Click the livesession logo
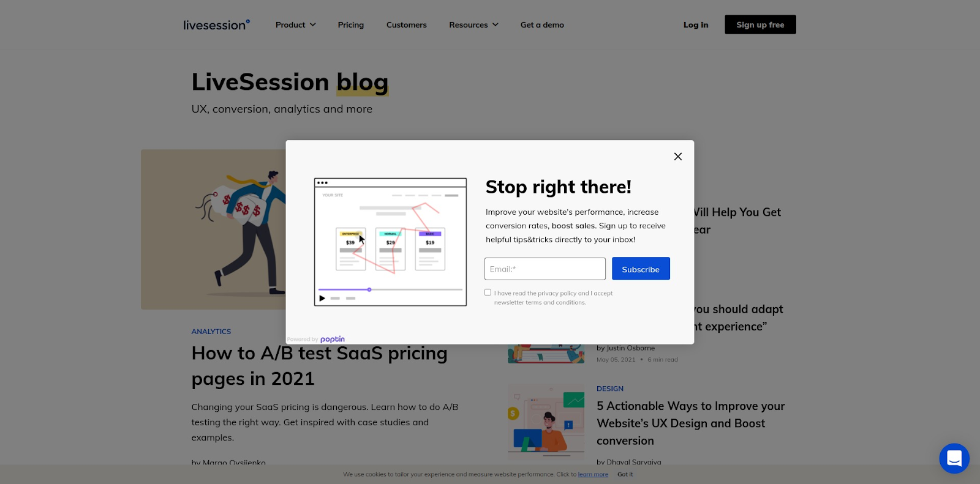The width and height of the screenshot is (980, 484). [217, 24]
